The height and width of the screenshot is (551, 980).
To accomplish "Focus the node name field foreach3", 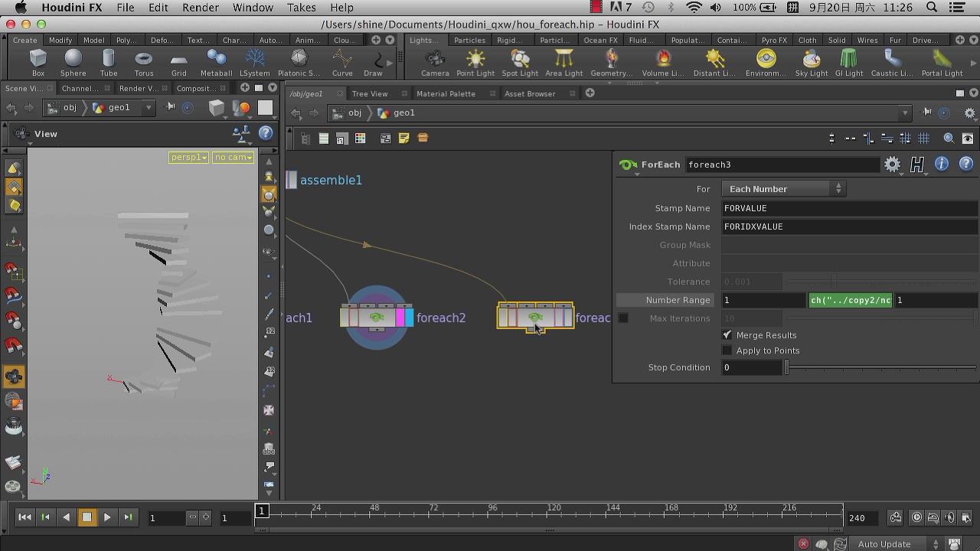I will (x=782, y=165).
